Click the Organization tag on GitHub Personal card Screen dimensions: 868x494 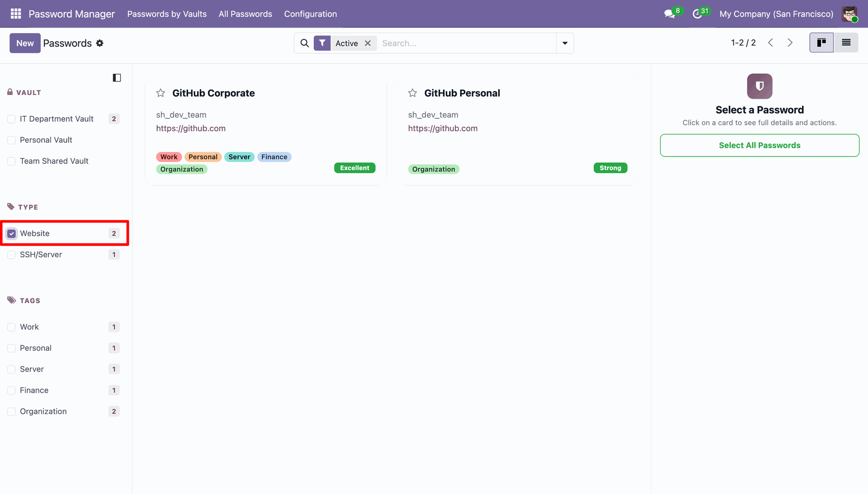(x=434, y=169)
